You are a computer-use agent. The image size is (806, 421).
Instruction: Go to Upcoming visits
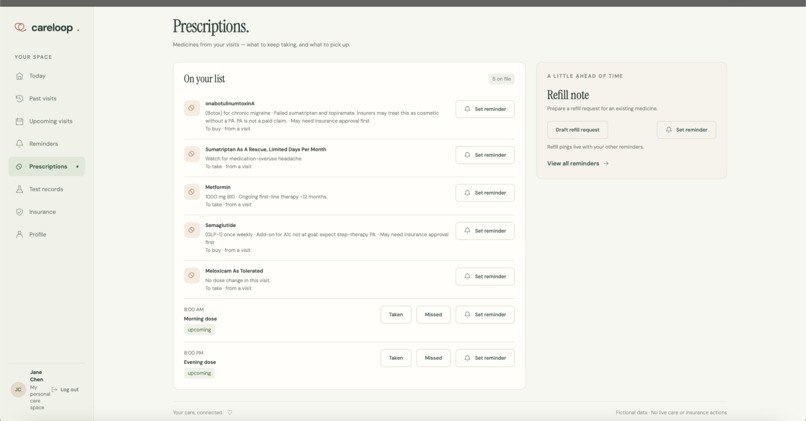tap(47, 121)
